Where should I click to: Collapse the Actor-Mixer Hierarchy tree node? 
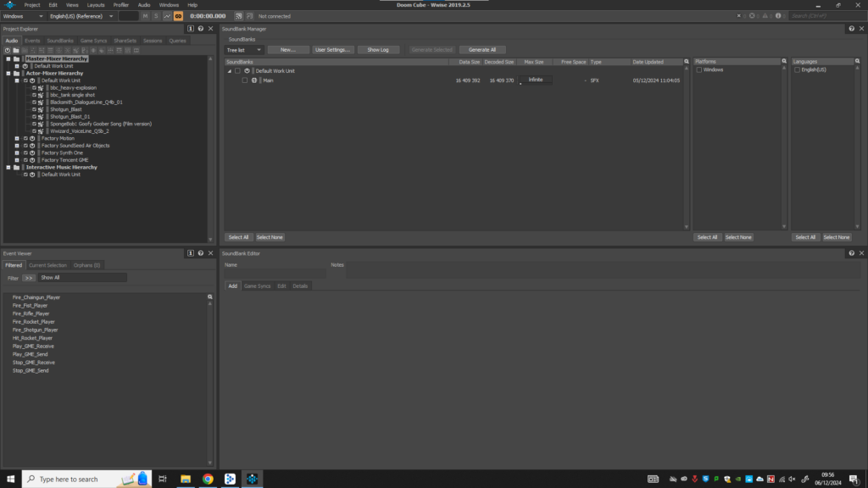(x=8, y=74)
